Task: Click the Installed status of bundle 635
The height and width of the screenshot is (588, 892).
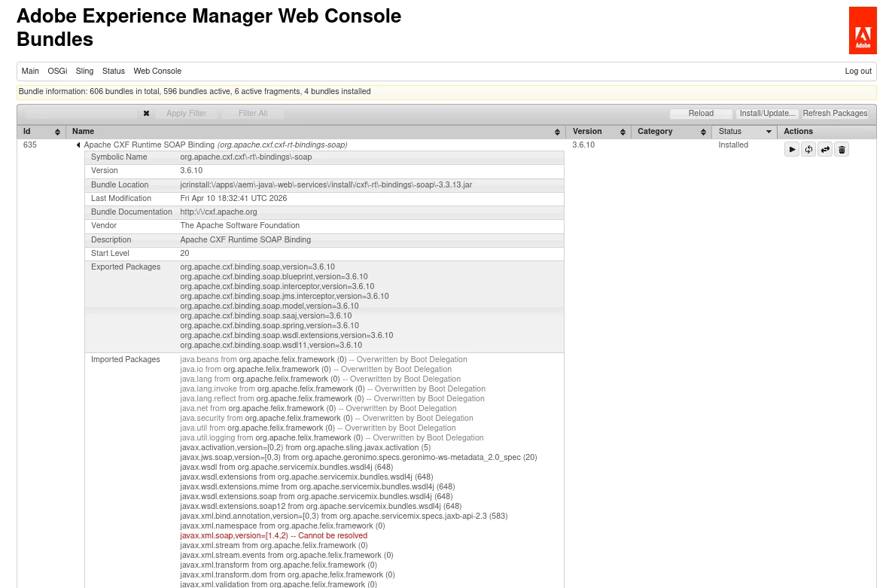Action: coord(733,145)
